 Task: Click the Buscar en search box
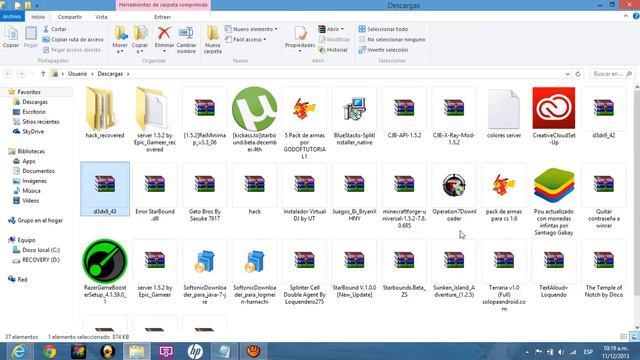[x=612, y=74]
